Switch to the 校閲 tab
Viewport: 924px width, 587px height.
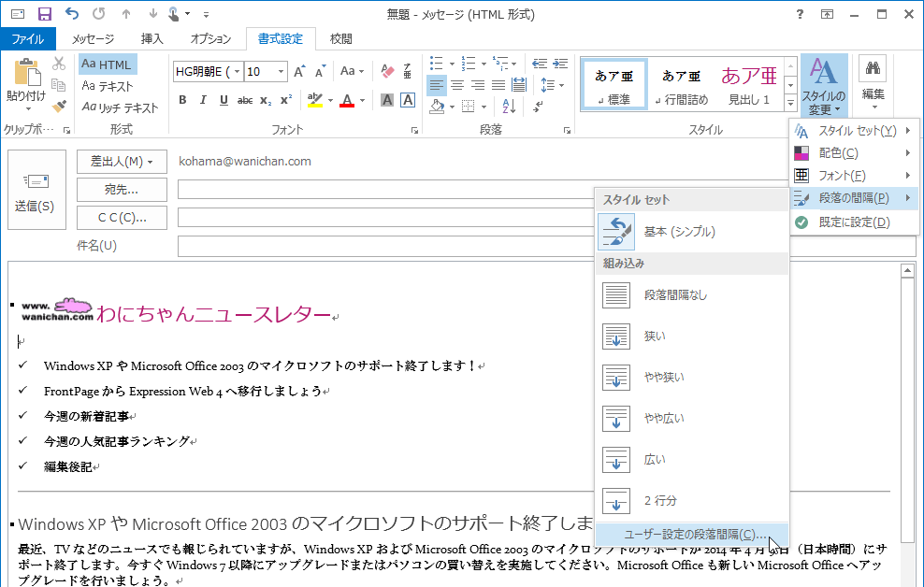(341, 39)
